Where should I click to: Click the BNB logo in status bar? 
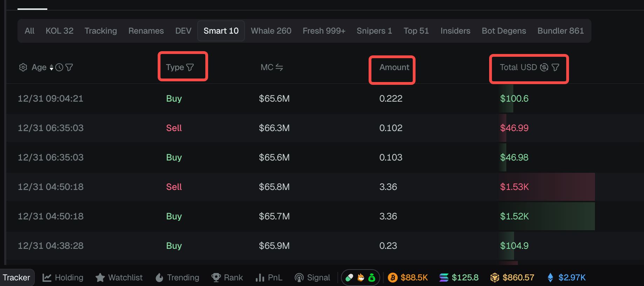(494, 278)
